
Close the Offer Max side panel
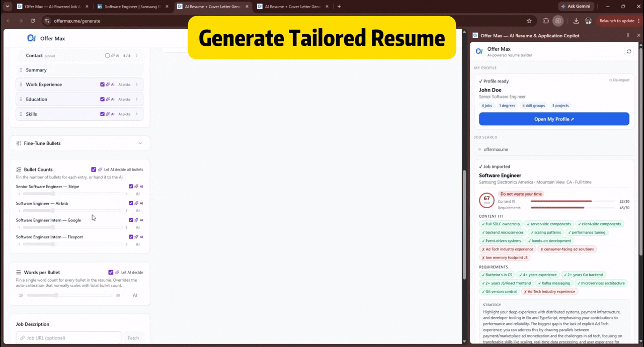click(639, 36)
